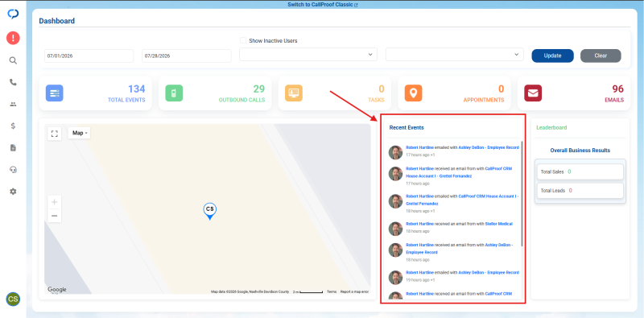Viewport: 644px width, 318px height.
Task: Click the Total Leads row
Action: click(x=580, y=191)
